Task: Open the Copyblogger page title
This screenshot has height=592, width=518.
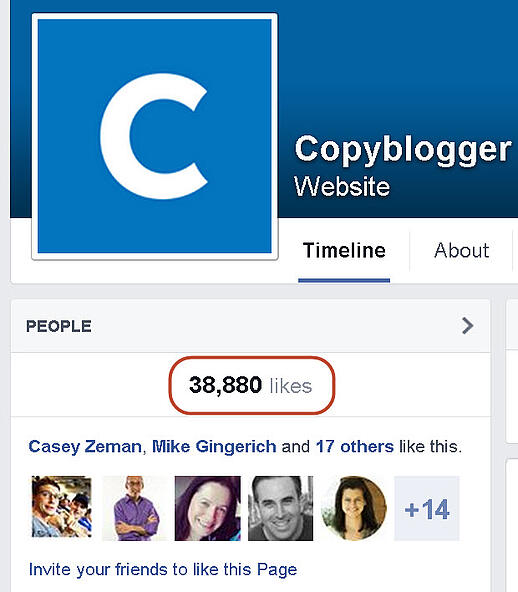Action: [x=402, y=150]
